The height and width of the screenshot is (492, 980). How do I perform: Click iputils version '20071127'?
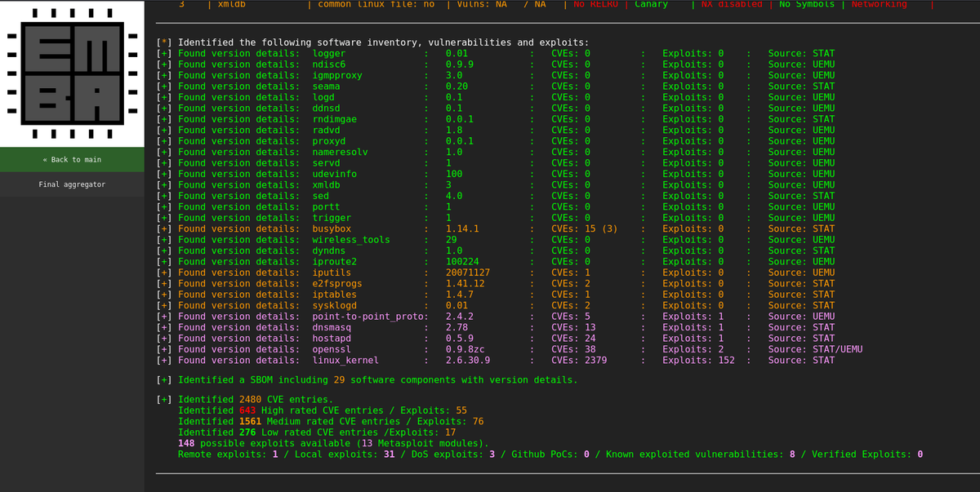pyautogui.click(x=468, y=273)
